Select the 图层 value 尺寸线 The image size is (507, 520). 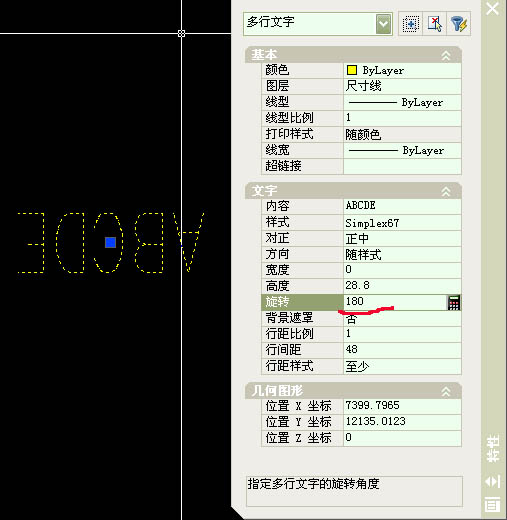pos(402,86)
